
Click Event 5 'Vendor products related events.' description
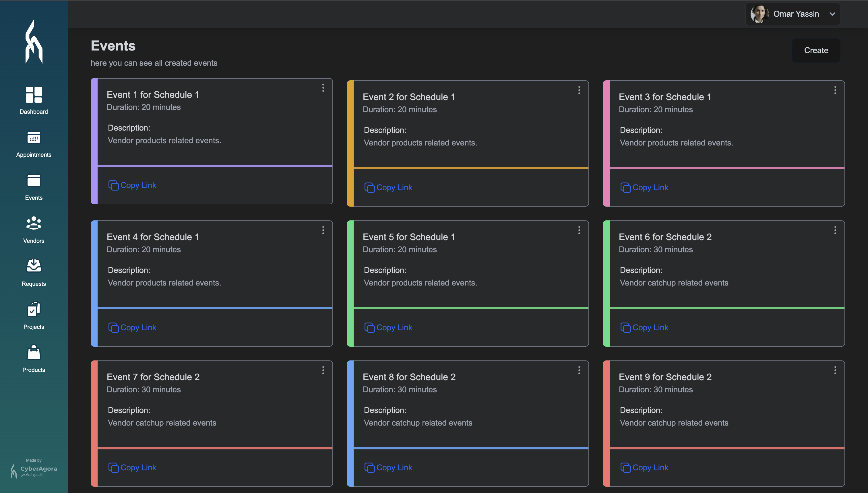pos(420,283)
